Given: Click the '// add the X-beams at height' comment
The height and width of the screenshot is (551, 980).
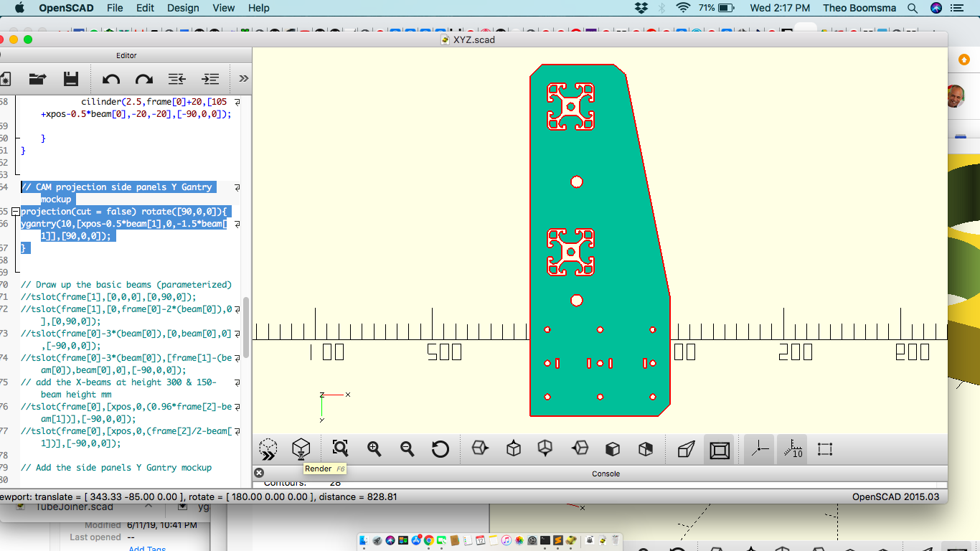Looking at the screenshot, I should pyautogui.click(x=118, y=382).
